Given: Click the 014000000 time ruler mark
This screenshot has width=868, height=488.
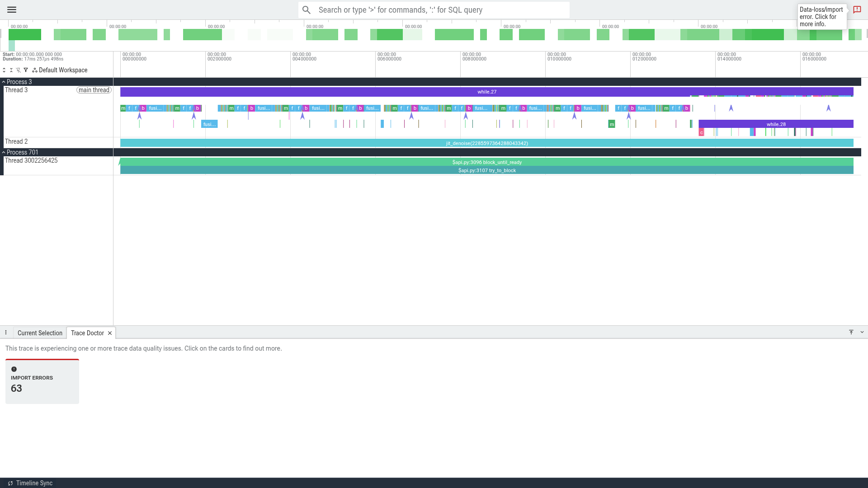Looking at the screenshot, I should (x=729, y=57).
